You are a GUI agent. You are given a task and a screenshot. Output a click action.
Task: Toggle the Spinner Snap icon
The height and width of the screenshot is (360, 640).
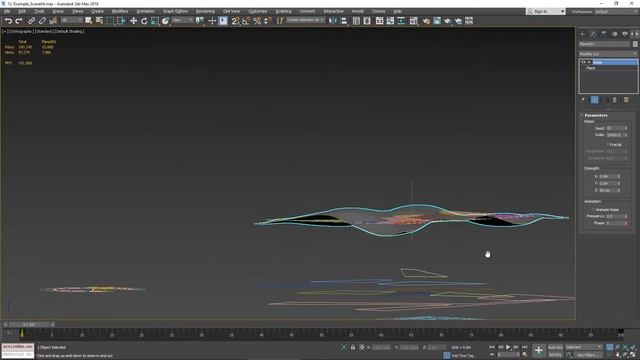pos(268,21)
